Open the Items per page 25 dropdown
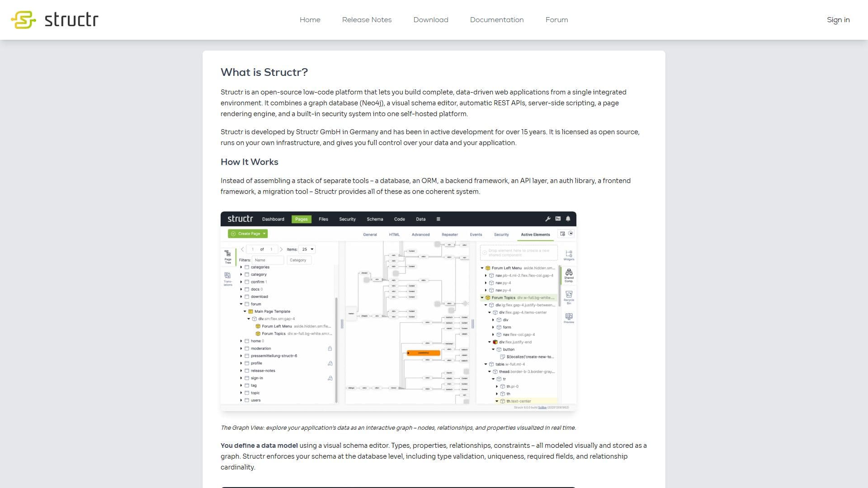This screenshot has width=868, height=488. (x=307, y=249)
